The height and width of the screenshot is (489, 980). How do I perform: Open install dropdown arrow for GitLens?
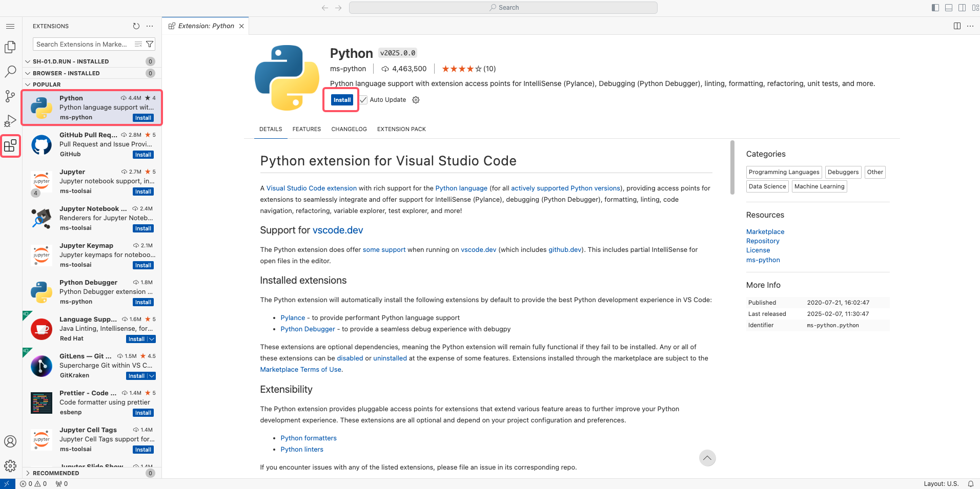click(152, 376)
